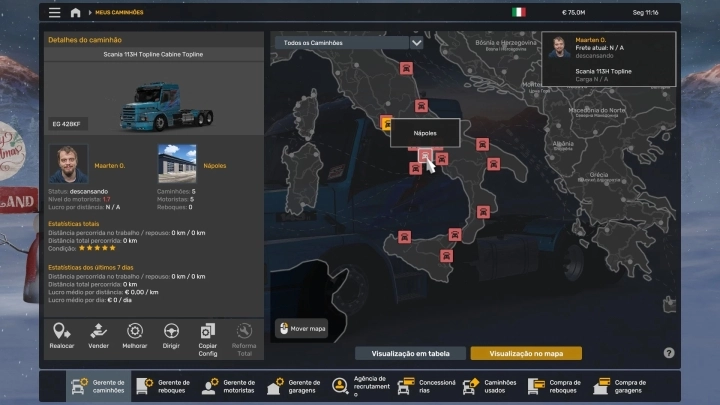Switch to Visualização em tabela

[411, 354]
